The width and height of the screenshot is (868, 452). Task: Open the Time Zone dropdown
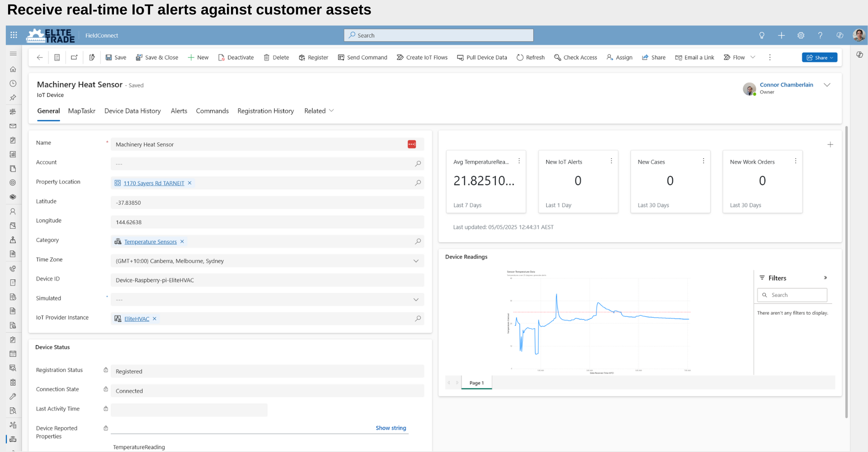point(416,261)
